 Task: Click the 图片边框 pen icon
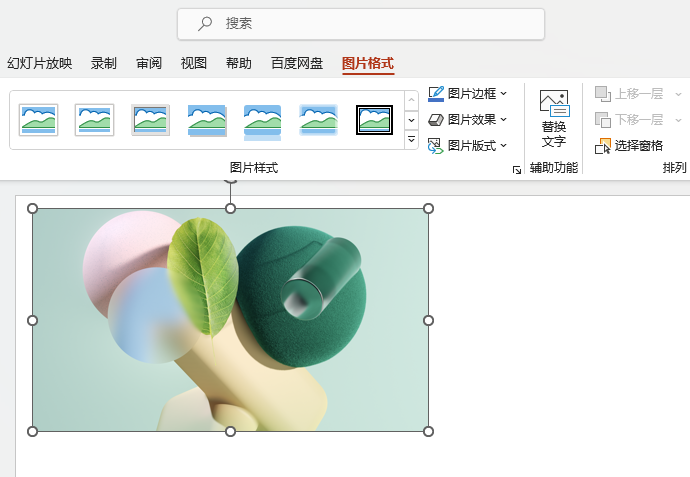click(436, 94)
